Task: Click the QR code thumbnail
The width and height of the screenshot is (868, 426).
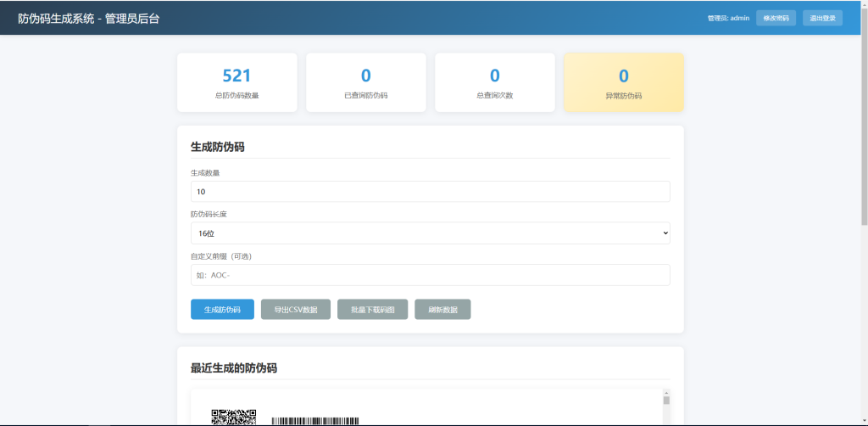Action: point(233,417)
